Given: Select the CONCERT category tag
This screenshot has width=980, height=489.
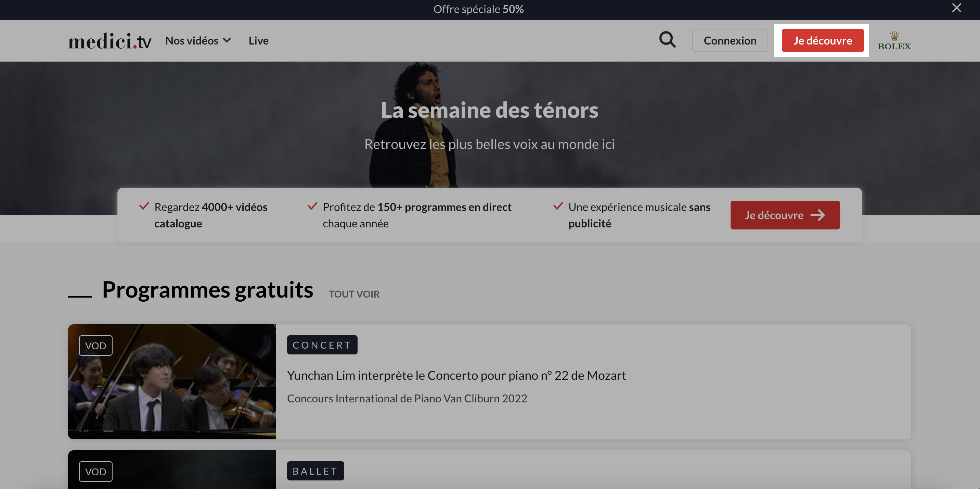Looking at the screenshot, I should pos(322,345).
